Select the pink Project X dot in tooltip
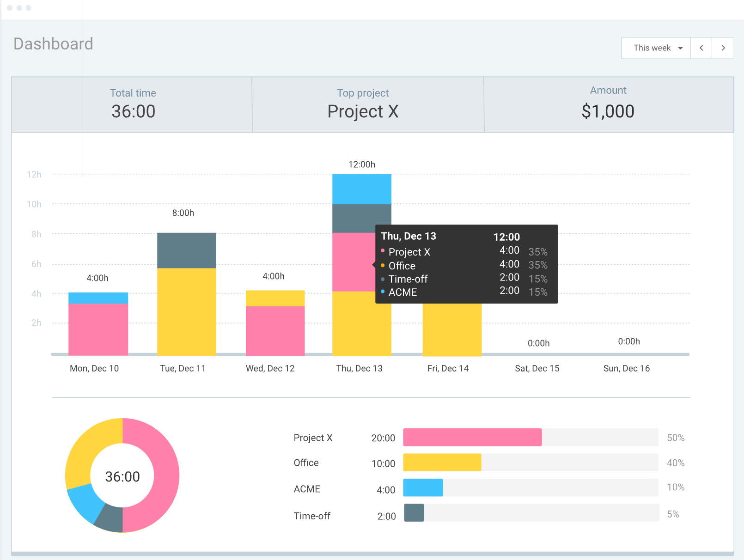The image size is (744, 560). click(382, 252)
